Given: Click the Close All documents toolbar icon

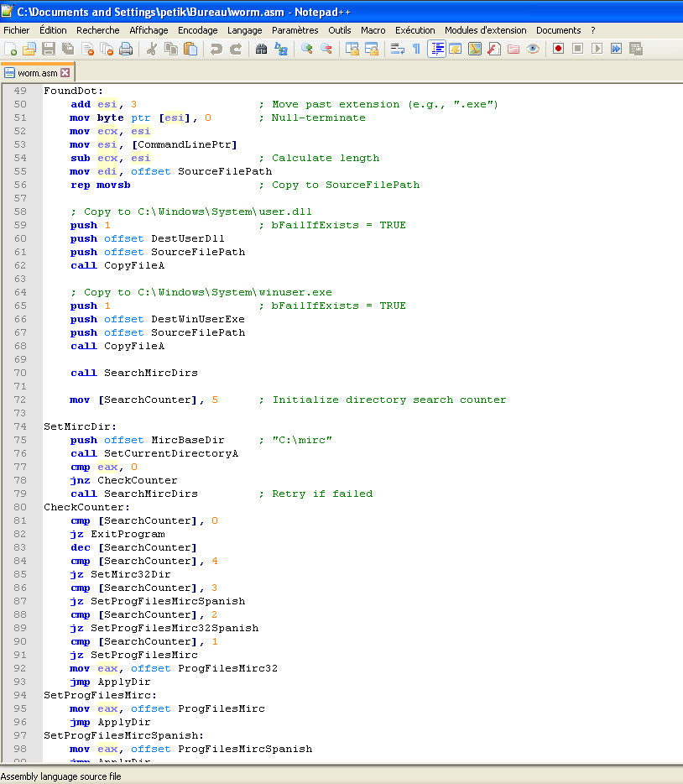Looking at the screenshot, I should tap(107, 49).
